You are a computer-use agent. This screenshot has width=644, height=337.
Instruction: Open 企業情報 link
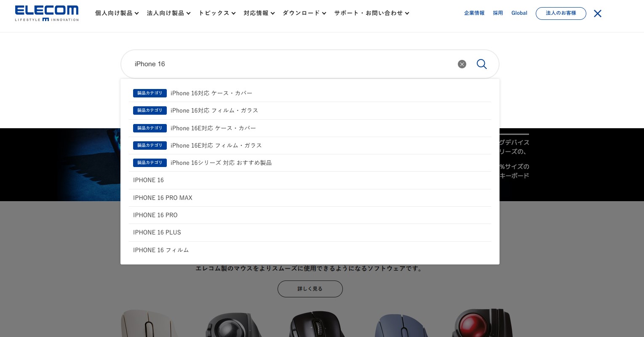(x=474, y=13)
